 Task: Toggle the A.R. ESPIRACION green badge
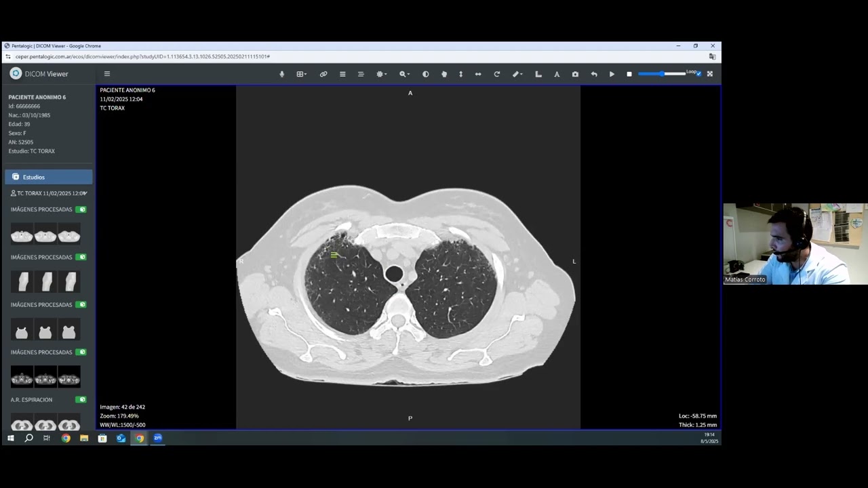81,400
